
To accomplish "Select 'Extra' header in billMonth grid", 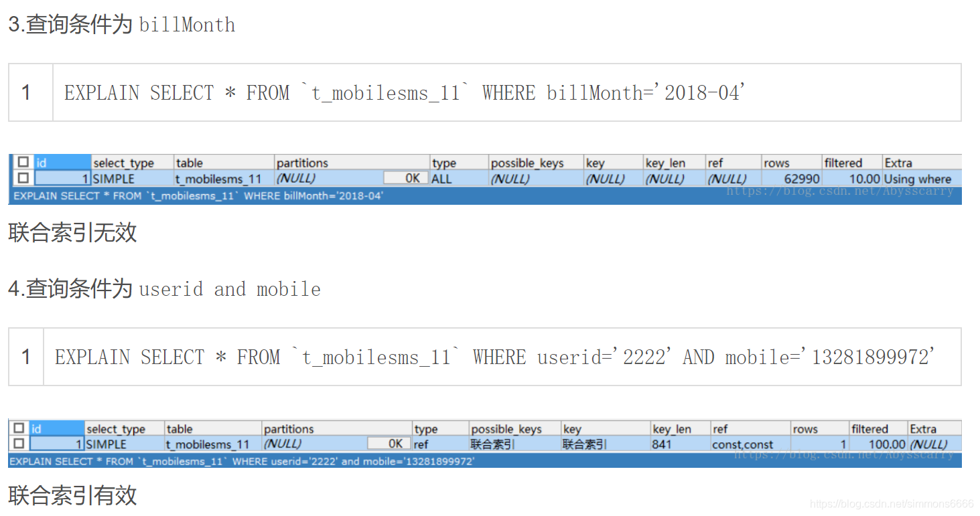I will coord(922,163).
